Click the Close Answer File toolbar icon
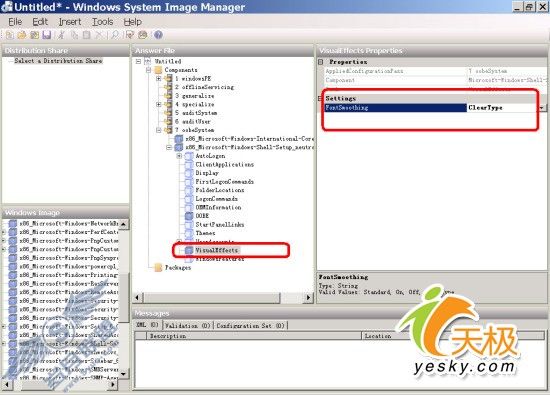This screenshot has width=550, height=395. (34, 35)
